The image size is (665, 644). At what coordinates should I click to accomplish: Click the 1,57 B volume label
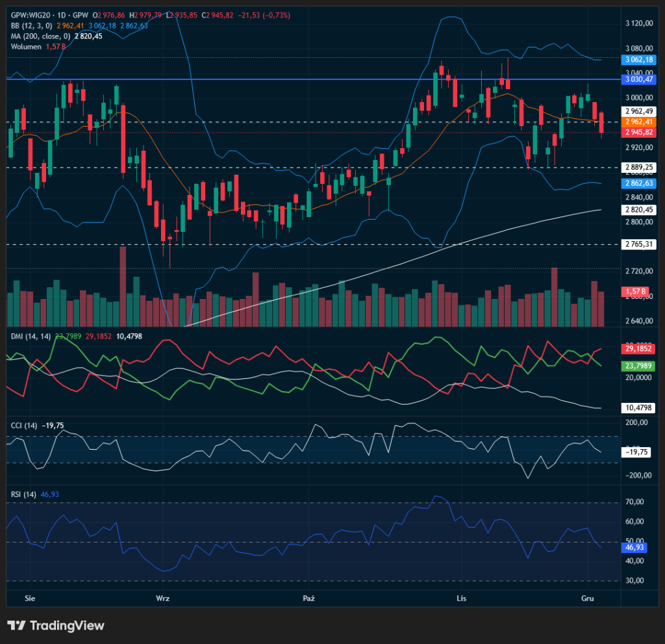pyautogui.click(x=634, y=292)
